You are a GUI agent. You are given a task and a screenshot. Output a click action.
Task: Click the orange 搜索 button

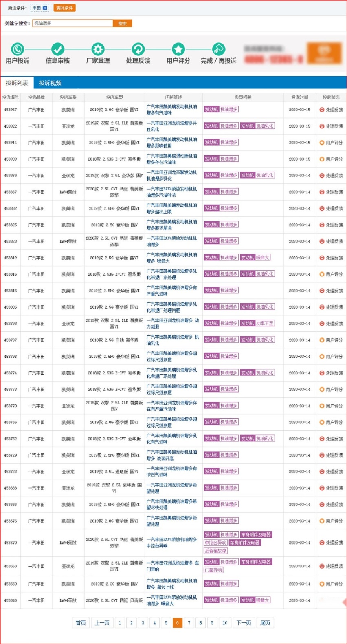(x=122, y=23)
